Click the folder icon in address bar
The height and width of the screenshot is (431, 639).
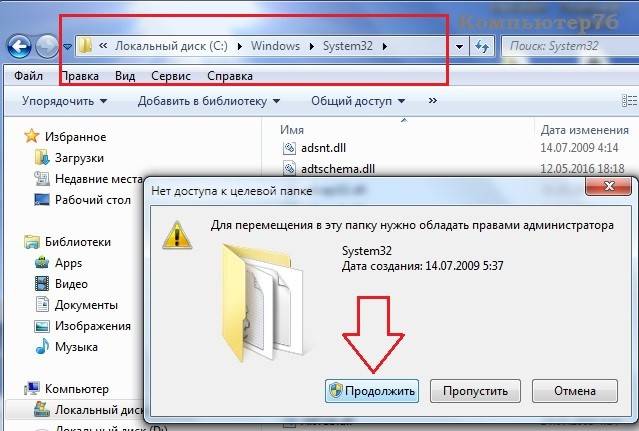click(x=86, y=46)
